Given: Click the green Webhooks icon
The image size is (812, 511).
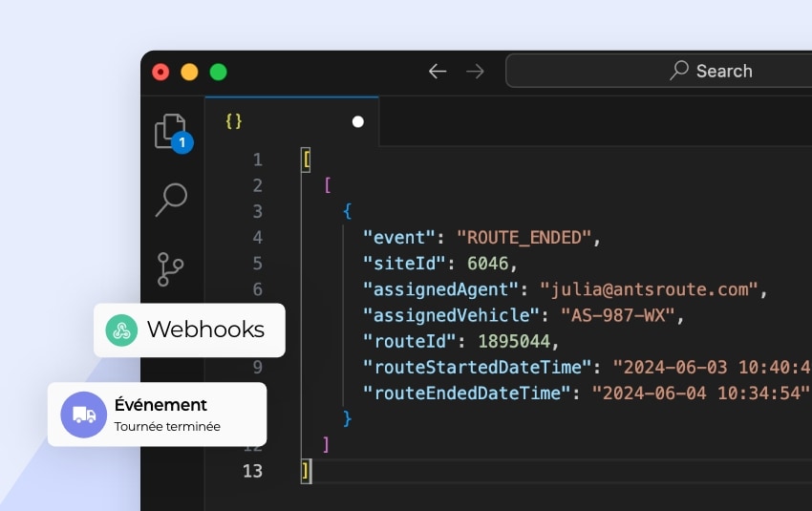Looking at the screenshot, I should 121,330.
